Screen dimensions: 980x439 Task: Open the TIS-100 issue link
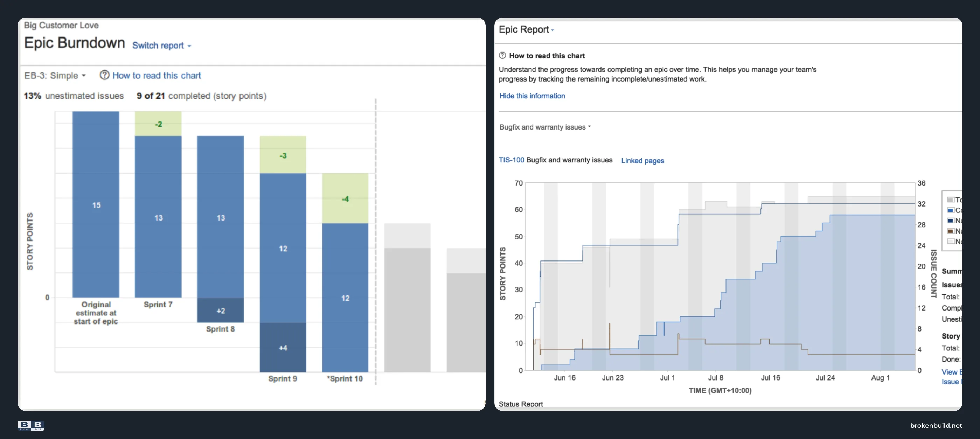click(x=511, y=160)
